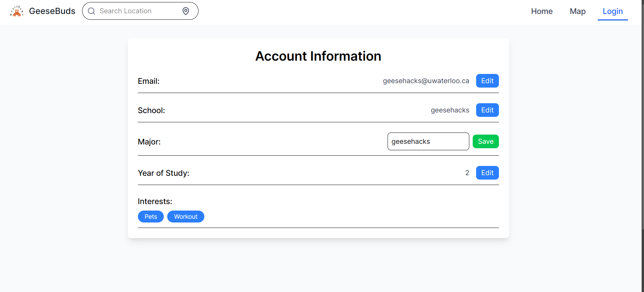Edit the School field

pos(487,110)
